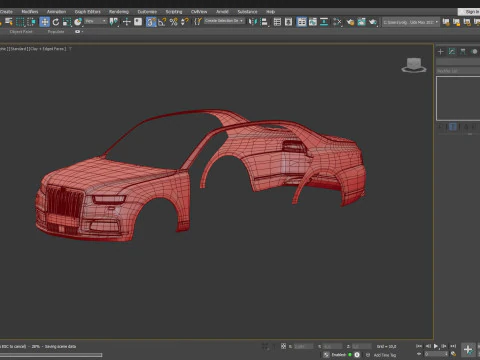Click Use Pivot Point Center icon
This screenshot has height=360, width=480.
pos(114,22)
